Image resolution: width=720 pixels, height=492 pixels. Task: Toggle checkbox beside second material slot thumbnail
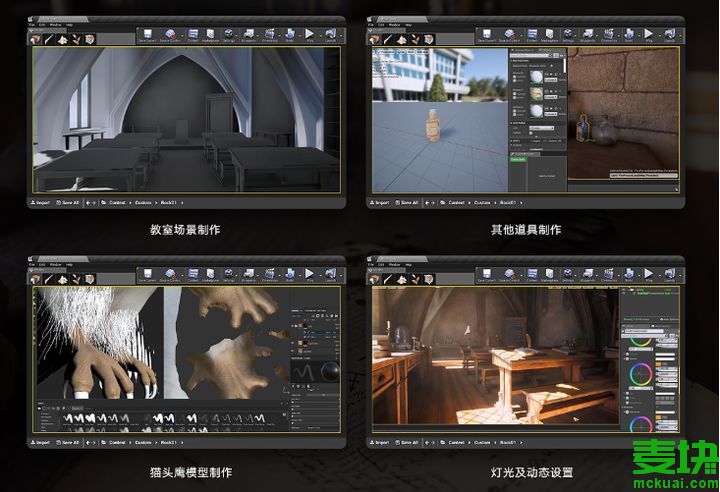point(515,96)
